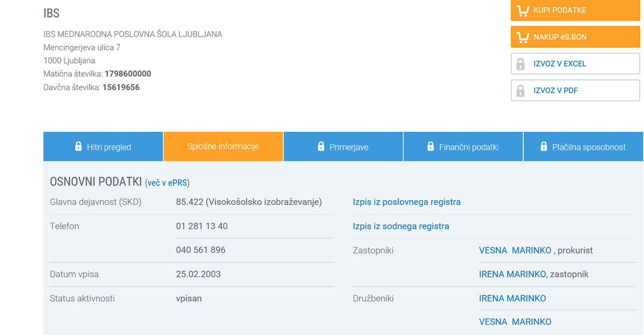644x335 pixels.
Task: Click phone number 01 281 13 40
Action: click(202, 226)
